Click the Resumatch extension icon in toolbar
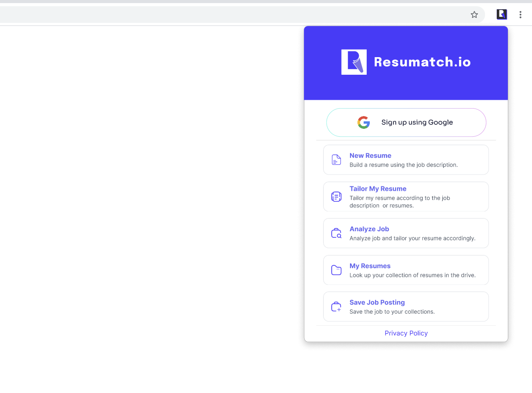The height and width of the screenshot is (393, 532). coord(502,15)
